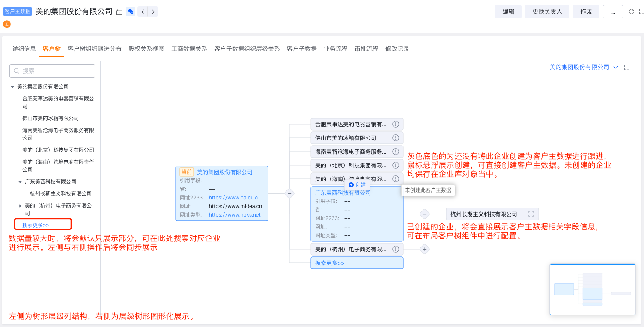Open the 详细信息 tab
This screenshot has height=327, width=644.
24,49
